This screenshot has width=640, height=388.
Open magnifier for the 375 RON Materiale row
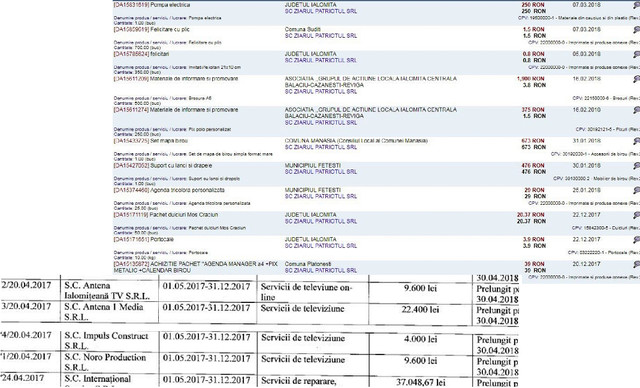pyautogui.click(x=637, y=110)
